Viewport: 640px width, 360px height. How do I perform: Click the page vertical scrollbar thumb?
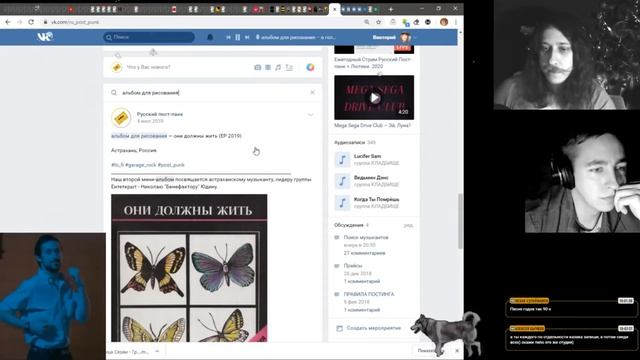pos(460,221)
